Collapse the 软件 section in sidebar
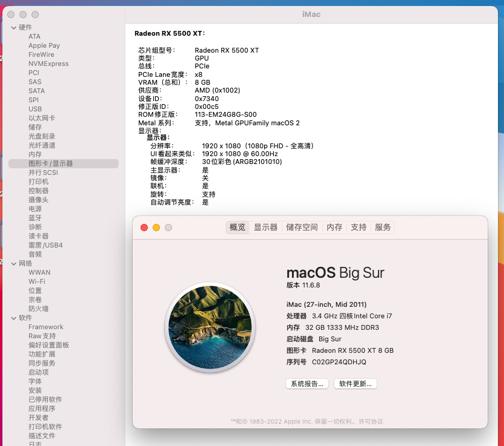 [x=13, y=318]
